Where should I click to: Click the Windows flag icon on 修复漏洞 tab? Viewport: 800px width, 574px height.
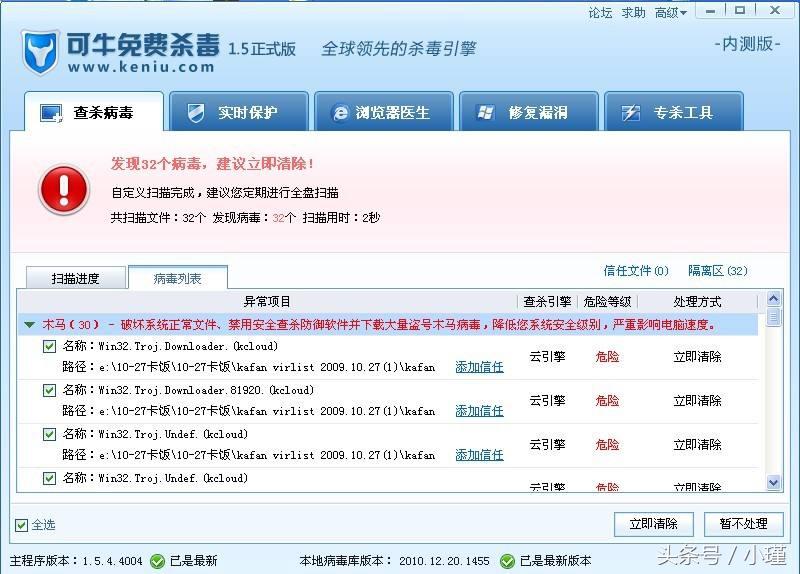click(485, 113)
